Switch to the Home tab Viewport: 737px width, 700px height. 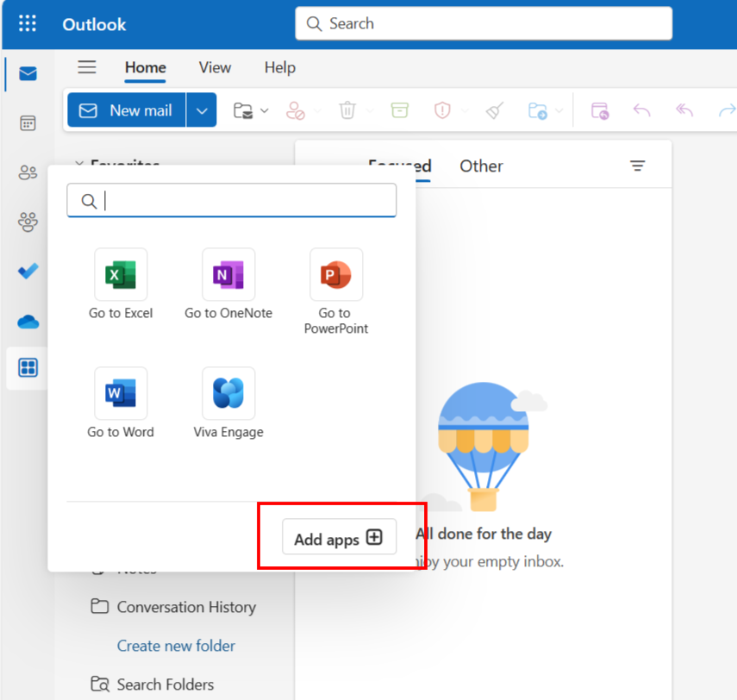pyautogui.click(x=145, y=68)
